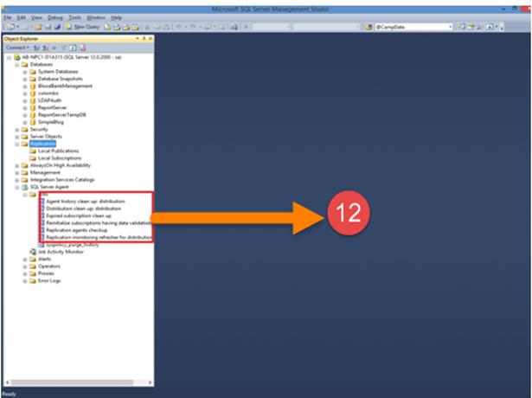Select Replication monitoring refresher for distribution job
The image size is (532, 398).
99,237
